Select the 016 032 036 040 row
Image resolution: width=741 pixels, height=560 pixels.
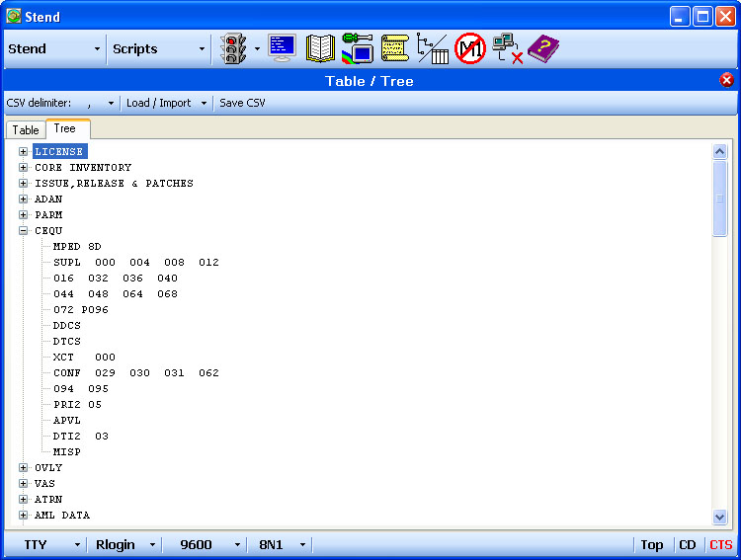click(116, 278)
